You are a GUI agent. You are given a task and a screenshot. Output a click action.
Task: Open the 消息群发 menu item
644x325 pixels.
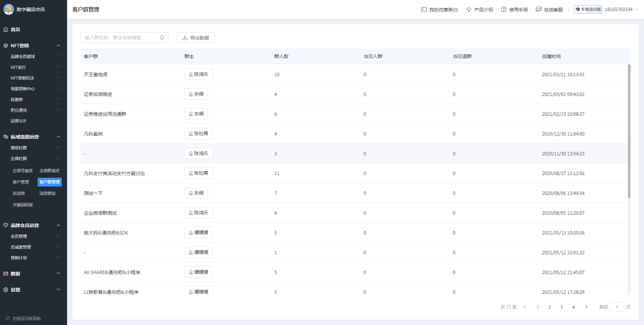(x=48, y=194)
